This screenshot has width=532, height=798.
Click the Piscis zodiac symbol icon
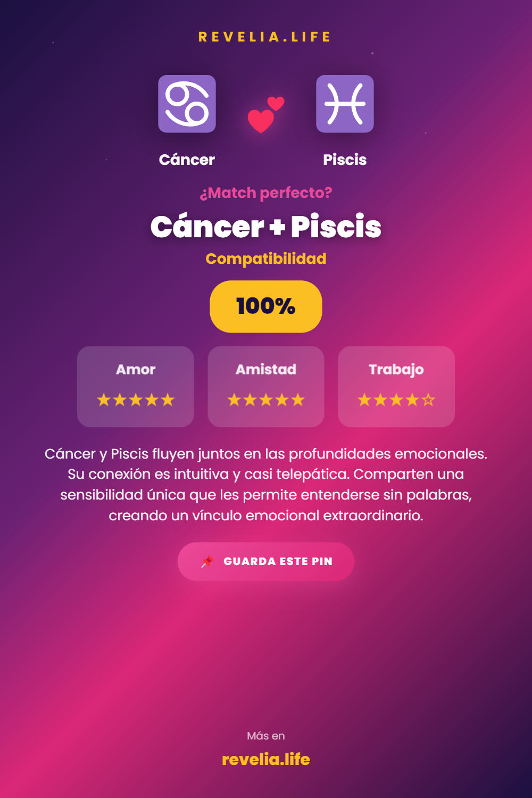coord(345,104)
